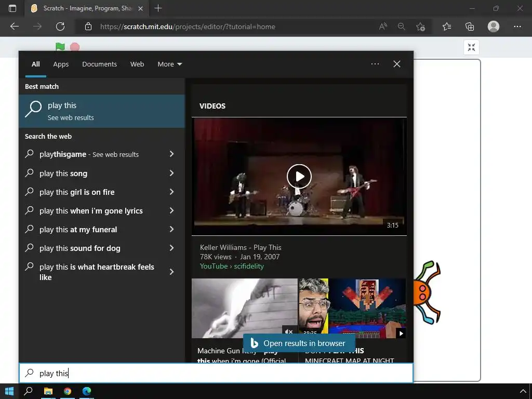The width and height of the screenshot is (532, 399).
Task: Refresh the Scratch page
Action: tap(60, 26)
